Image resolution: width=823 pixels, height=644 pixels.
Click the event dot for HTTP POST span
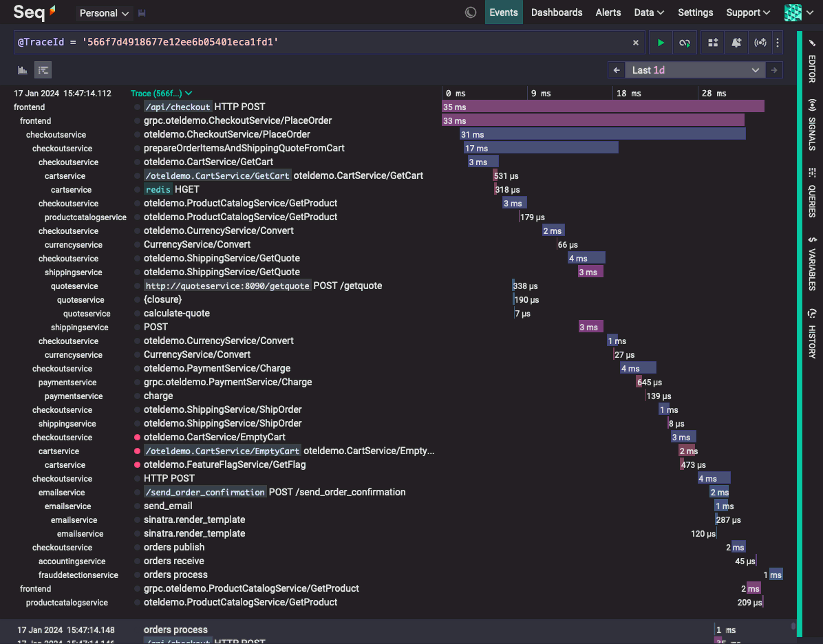click(137, 479)
